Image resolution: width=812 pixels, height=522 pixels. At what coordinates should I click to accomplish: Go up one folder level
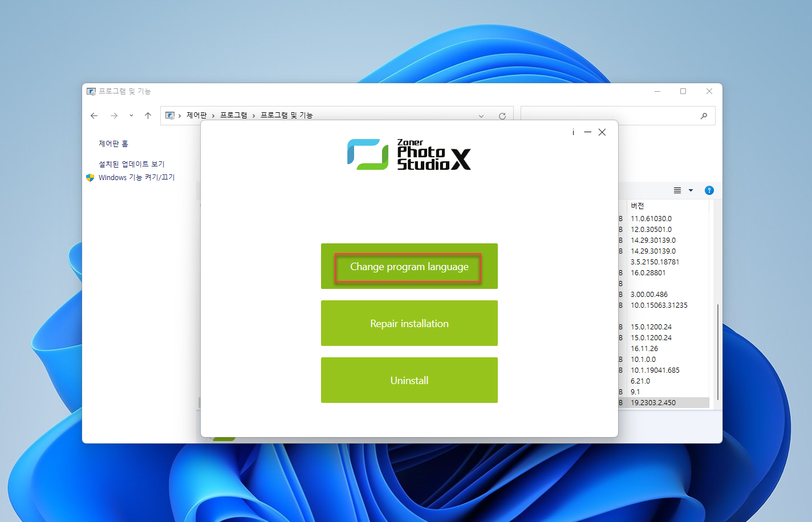coord(148,116)
